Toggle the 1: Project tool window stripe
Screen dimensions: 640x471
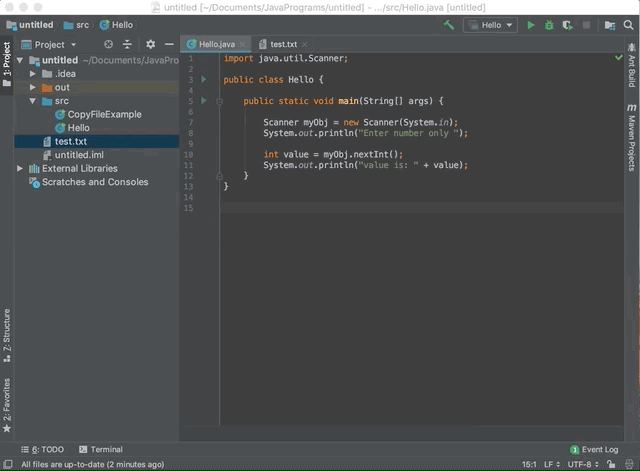7,64
